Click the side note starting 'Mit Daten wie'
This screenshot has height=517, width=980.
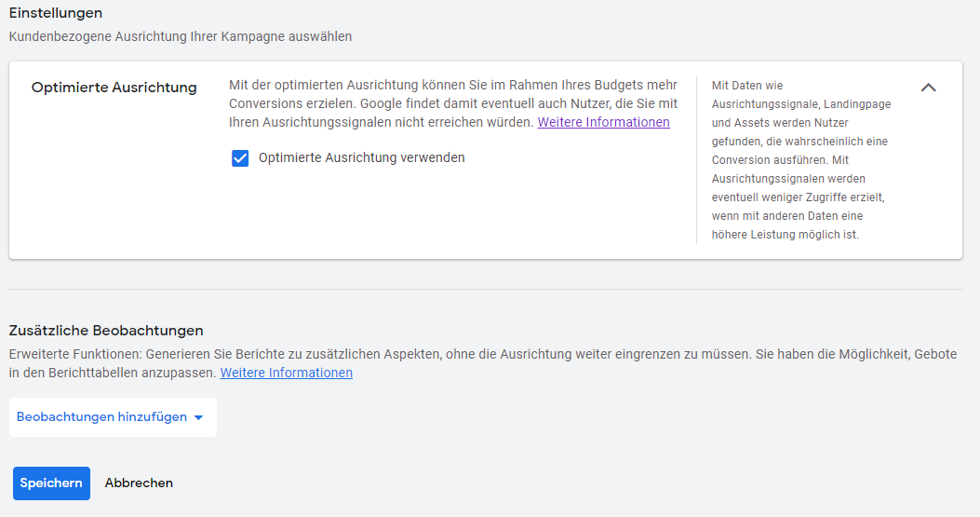[x=801, y=160]
